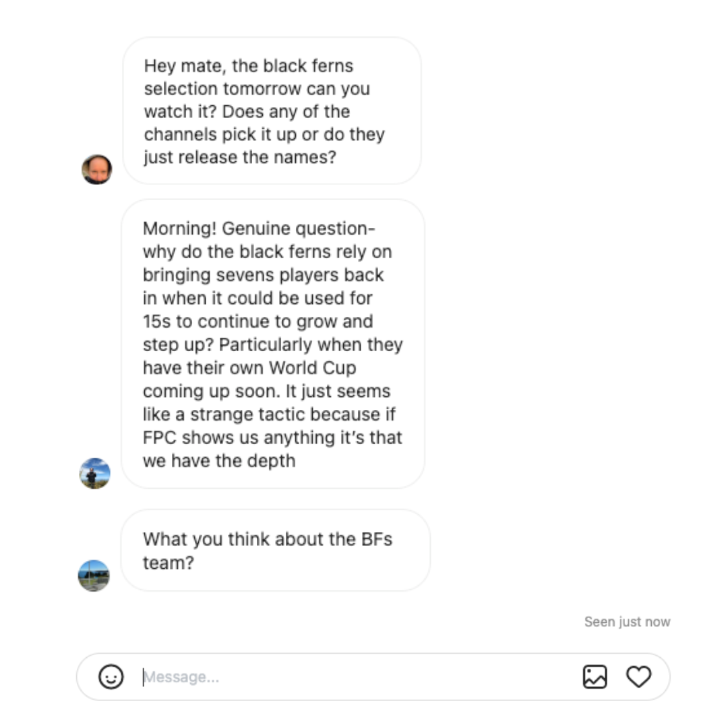The height and width of the screenshot is (728, 728).
Task: Select the "Morning! Genuine question" message bubble
Action: 273,344
